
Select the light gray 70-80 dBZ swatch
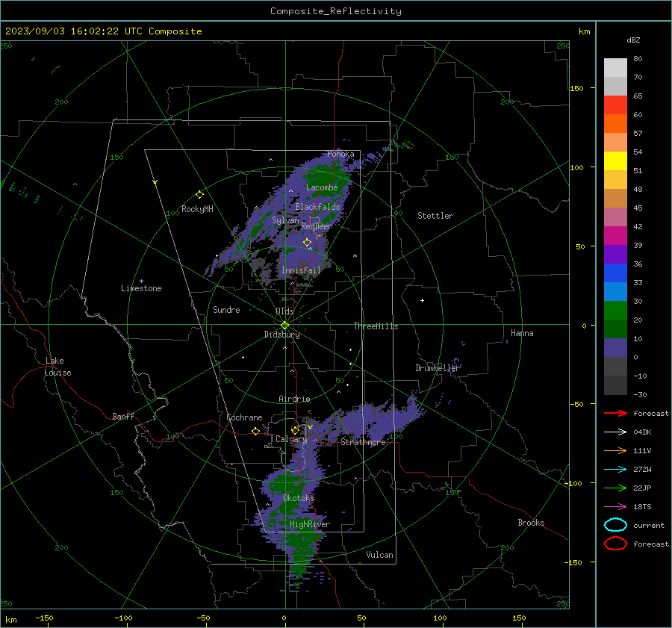[615, 68]
